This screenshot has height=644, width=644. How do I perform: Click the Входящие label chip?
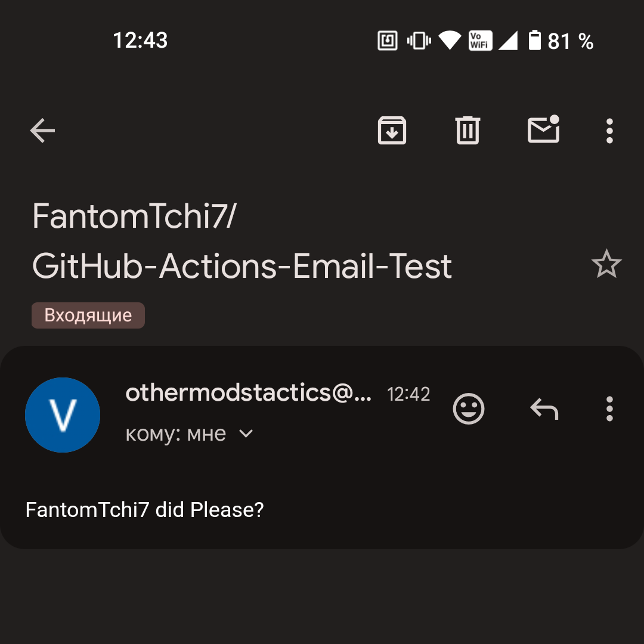point(88,315)
